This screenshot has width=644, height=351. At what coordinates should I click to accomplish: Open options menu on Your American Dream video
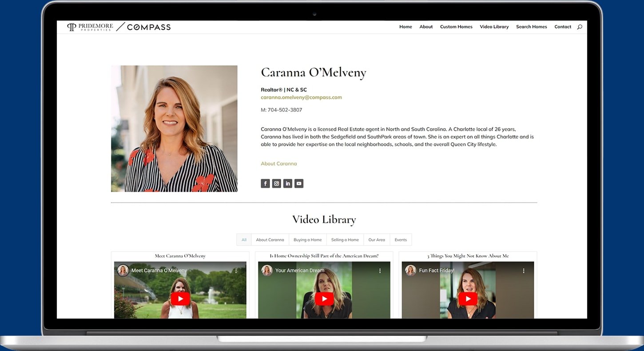click(380, 271)
